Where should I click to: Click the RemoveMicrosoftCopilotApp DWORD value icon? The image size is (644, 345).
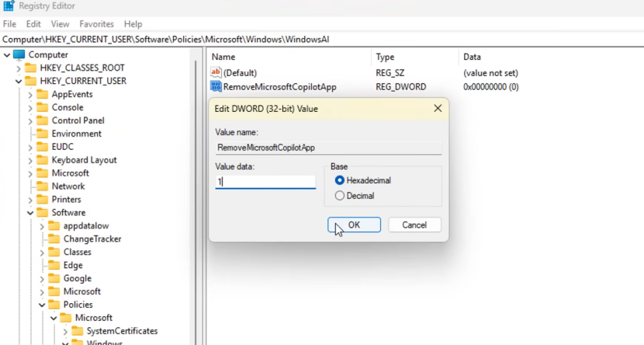pos(216,87)
